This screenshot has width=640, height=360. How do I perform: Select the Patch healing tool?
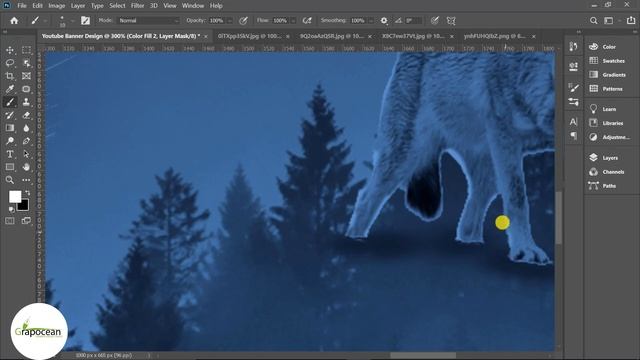point(26,89)
